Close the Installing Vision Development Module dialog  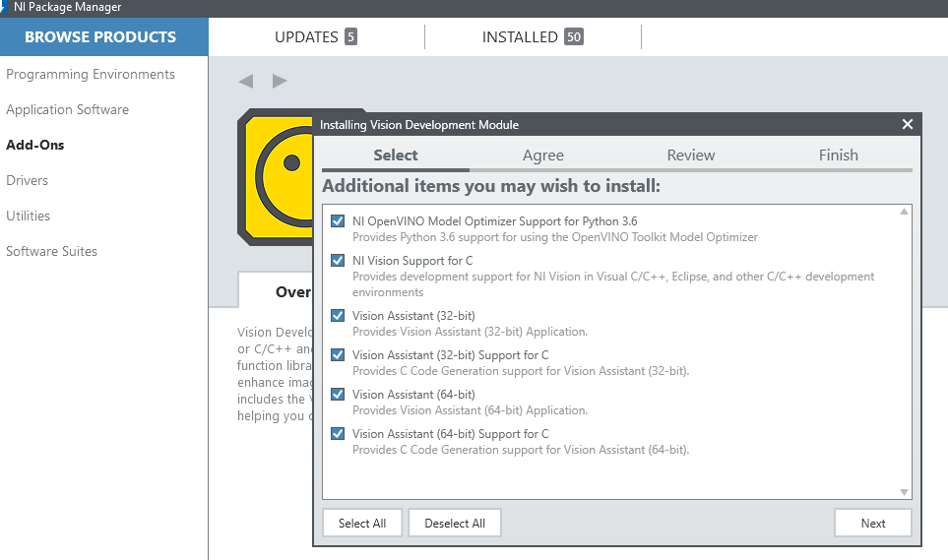click(x=907, y=124)
